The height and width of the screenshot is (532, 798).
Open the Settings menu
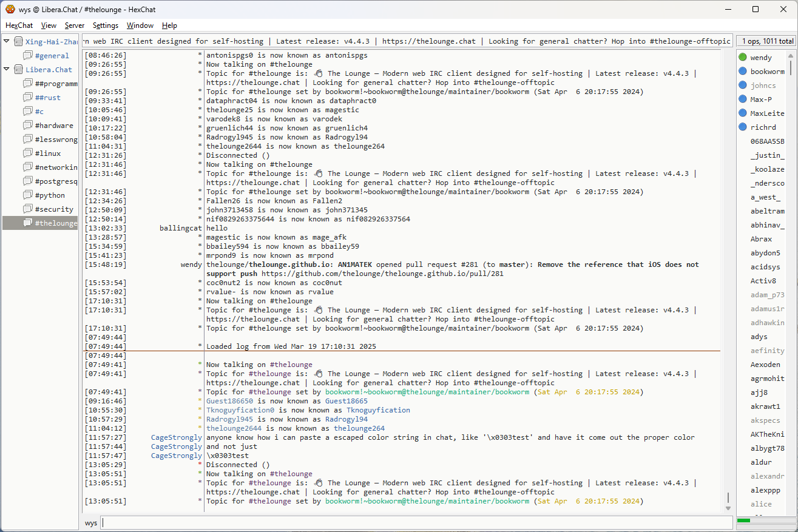(x=106, y=25)
